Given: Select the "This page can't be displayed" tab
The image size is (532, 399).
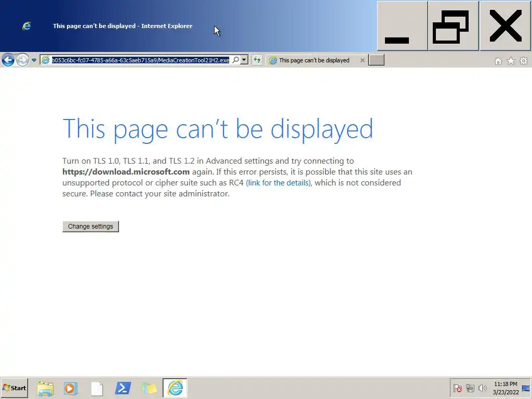Looking at the screenshot, I should coord(314,60).
